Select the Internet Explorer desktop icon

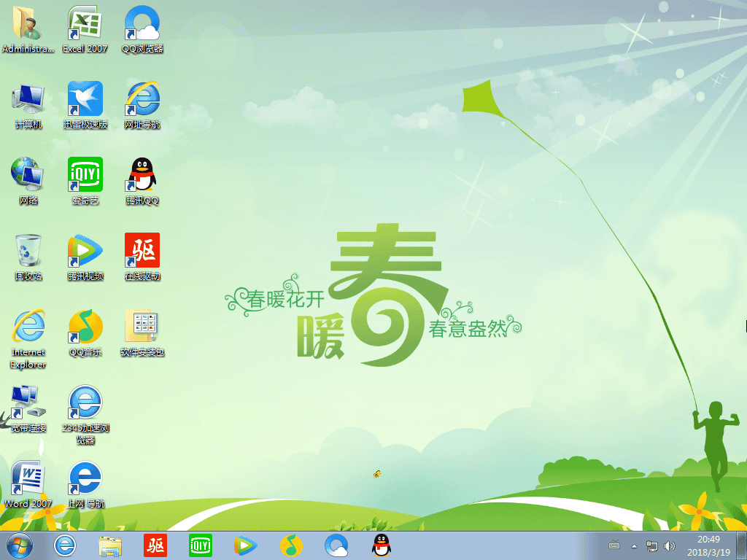[x=28, y=339]
